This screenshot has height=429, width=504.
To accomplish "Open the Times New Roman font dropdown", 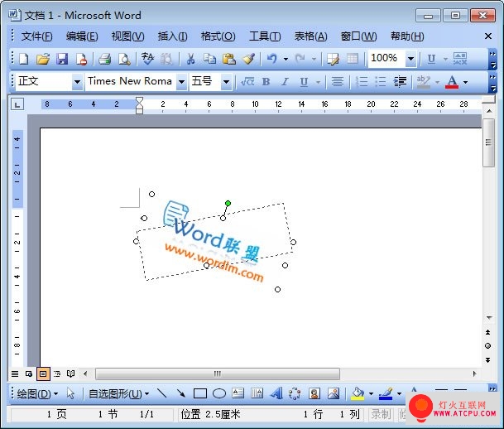I will (181, 82).
